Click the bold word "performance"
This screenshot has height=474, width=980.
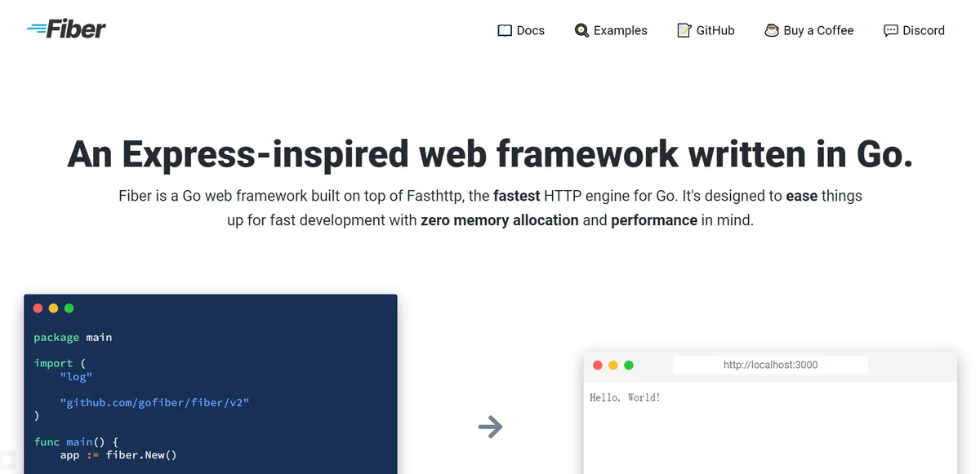(x=654, y=220)
